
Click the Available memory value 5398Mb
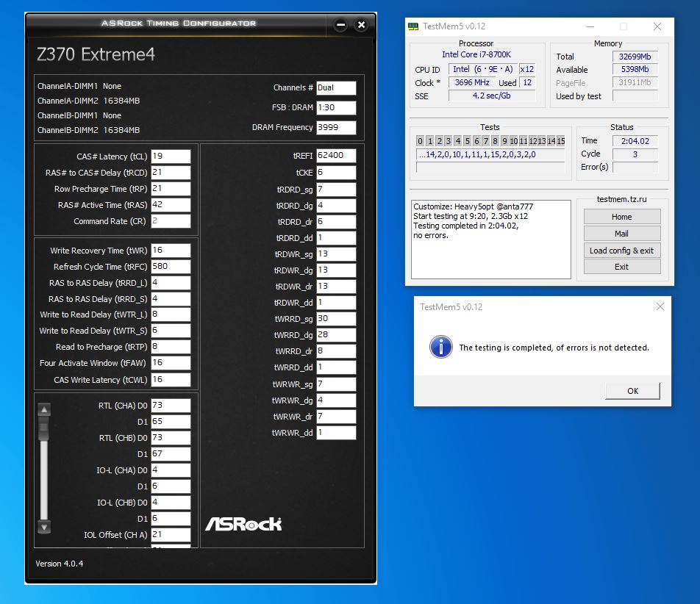tap(635, 69)
